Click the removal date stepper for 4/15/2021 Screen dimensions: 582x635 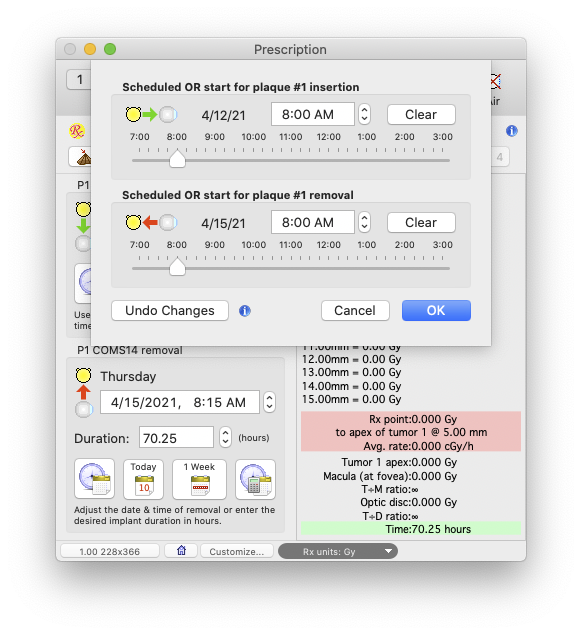click(x=269, y=403)
